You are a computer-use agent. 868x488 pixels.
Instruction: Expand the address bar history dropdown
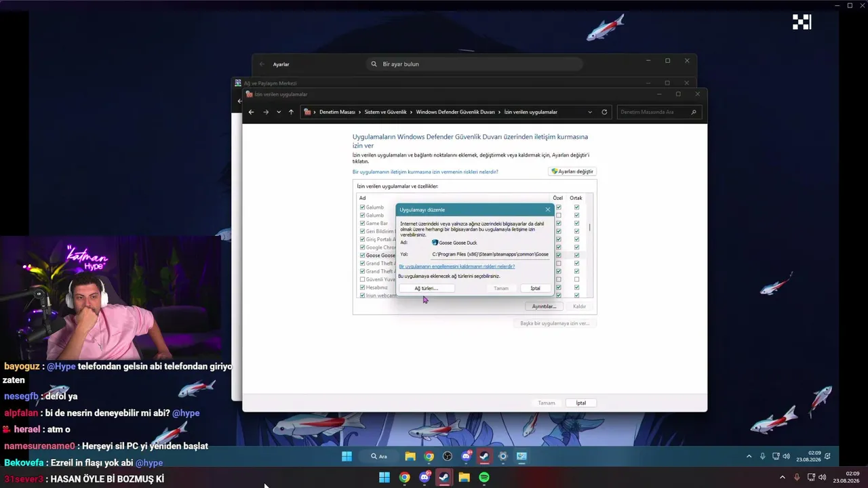point(590,112)
